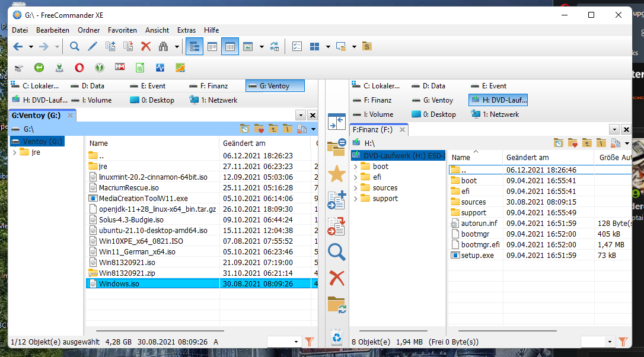
Task: Click the right panel filter funnel icon
Action: (623, 342)
